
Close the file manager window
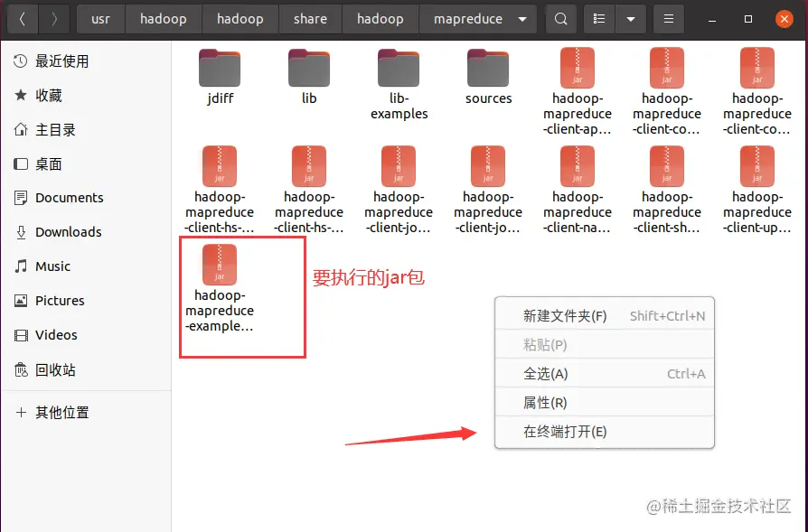click(x=785, y=19)
